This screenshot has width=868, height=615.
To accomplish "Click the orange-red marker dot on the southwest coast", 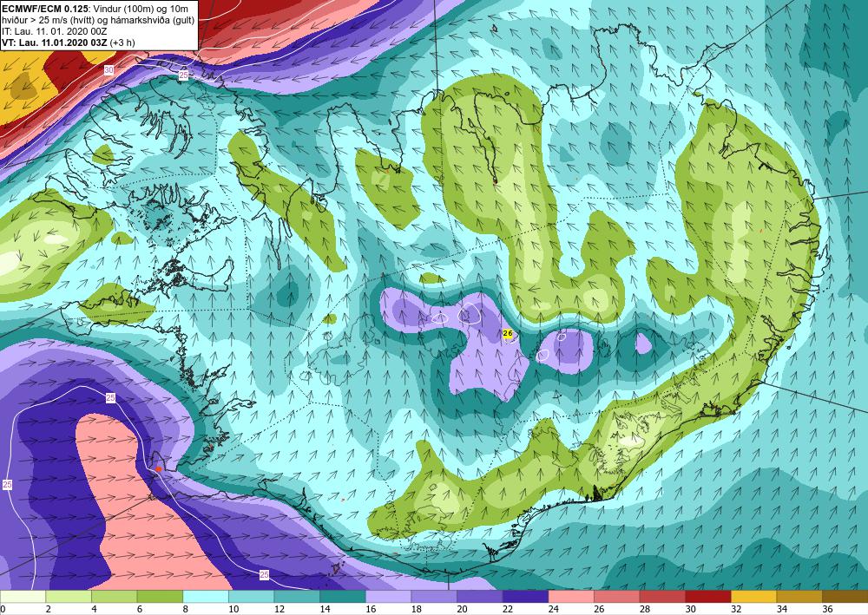I will click(x=158, y=469).
